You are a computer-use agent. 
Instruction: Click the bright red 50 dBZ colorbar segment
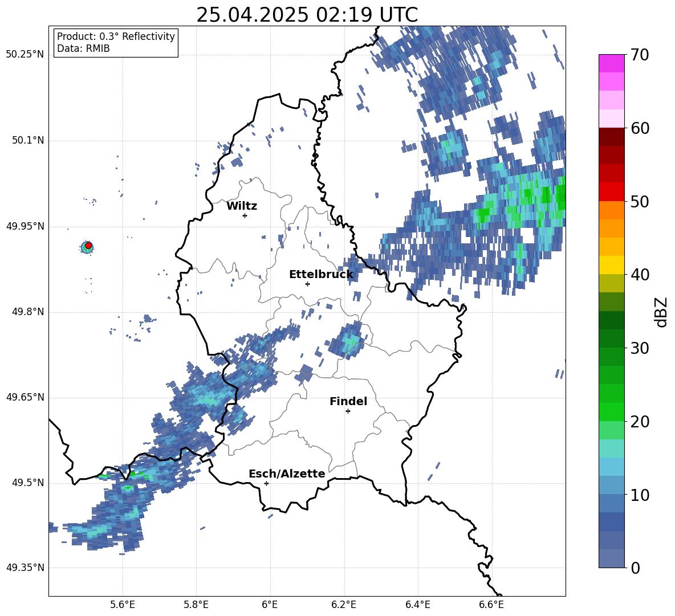coord(611,192)
